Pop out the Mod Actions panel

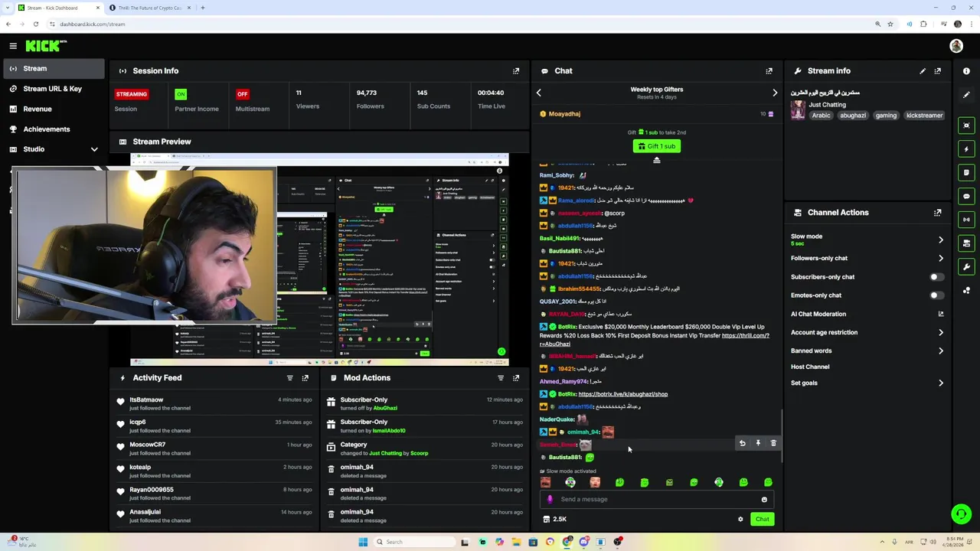click(x=516, y=378)
